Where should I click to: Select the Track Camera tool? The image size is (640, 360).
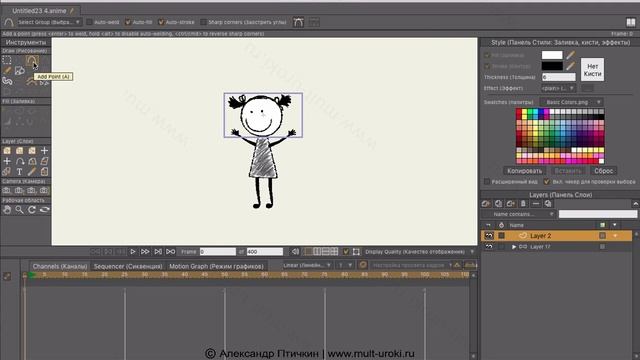(7, 191)
